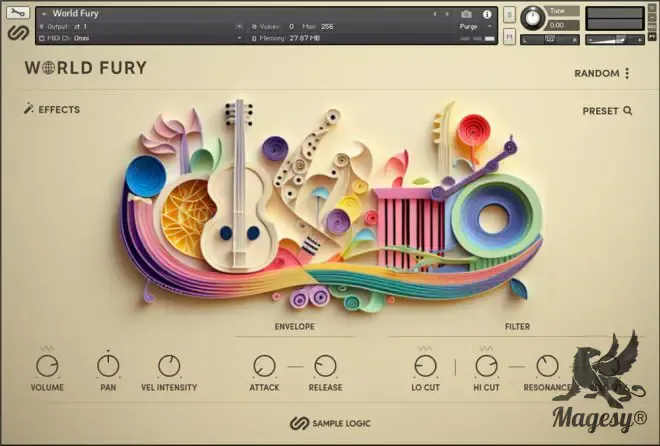Click the ATTACK knob
This screenshot has width=660, height=446.
pos(264,366)
